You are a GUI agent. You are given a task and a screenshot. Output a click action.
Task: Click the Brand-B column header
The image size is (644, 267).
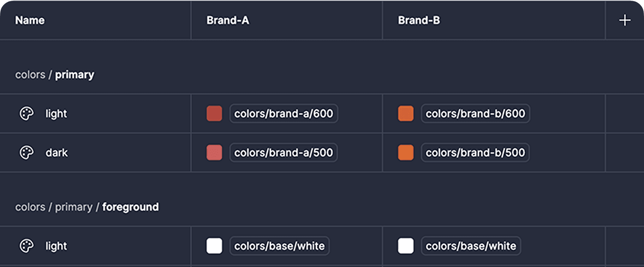[x=419, y=20]
